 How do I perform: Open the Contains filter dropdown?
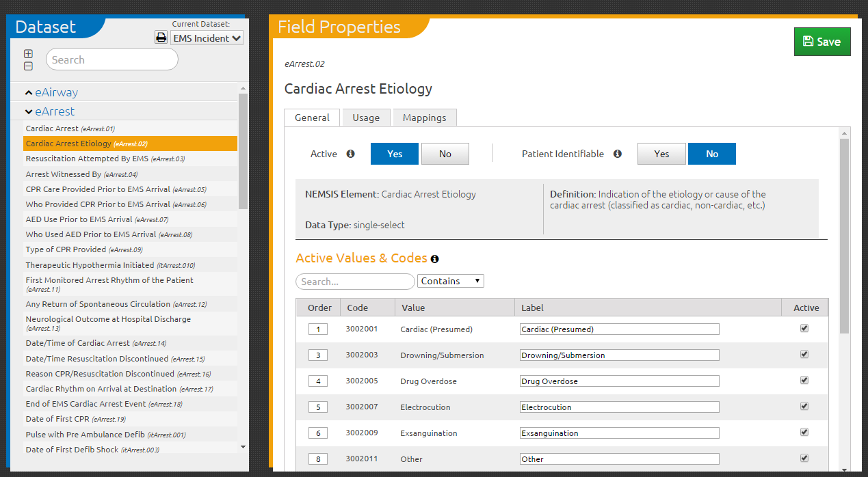(x=450, y=281)
